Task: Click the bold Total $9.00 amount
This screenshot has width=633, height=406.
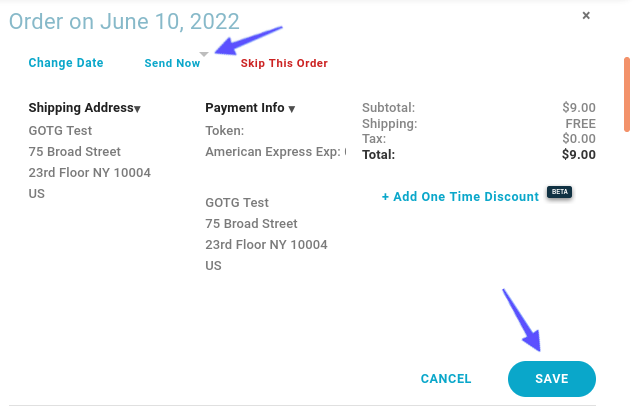Action: [x=579, y=155]
